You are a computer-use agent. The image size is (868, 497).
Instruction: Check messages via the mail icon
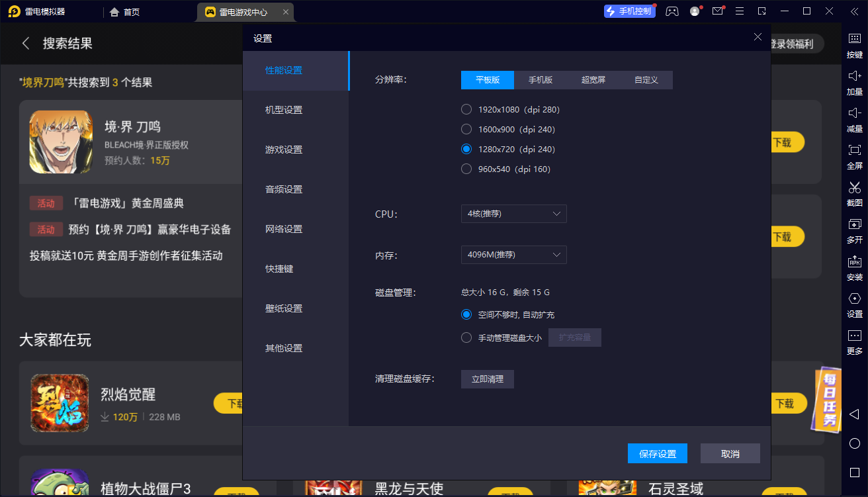[717, 11]
